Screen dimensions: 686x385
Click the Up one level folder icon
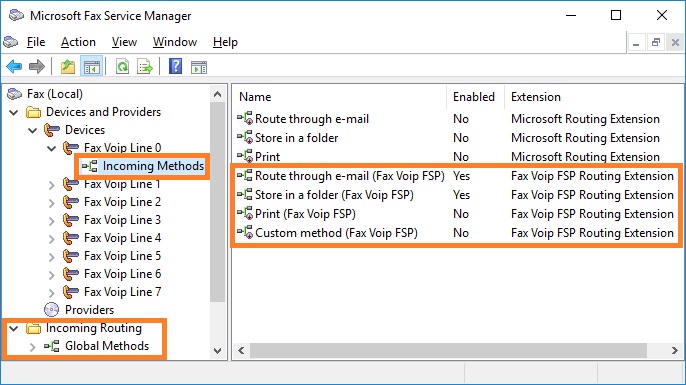coord(68,66)
